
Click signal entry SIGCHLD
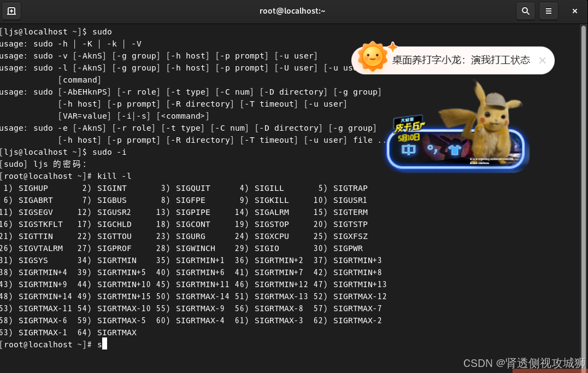[x=114, y=224]
